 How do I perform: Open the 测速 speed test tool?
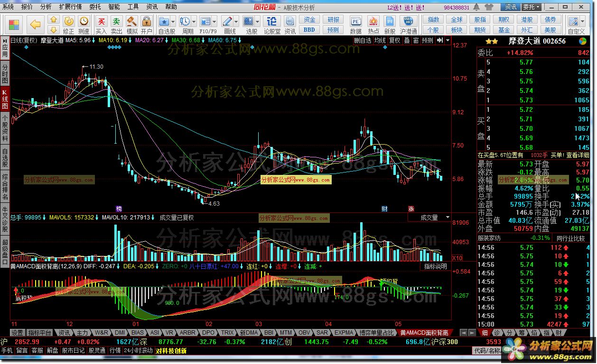(84, 25)
